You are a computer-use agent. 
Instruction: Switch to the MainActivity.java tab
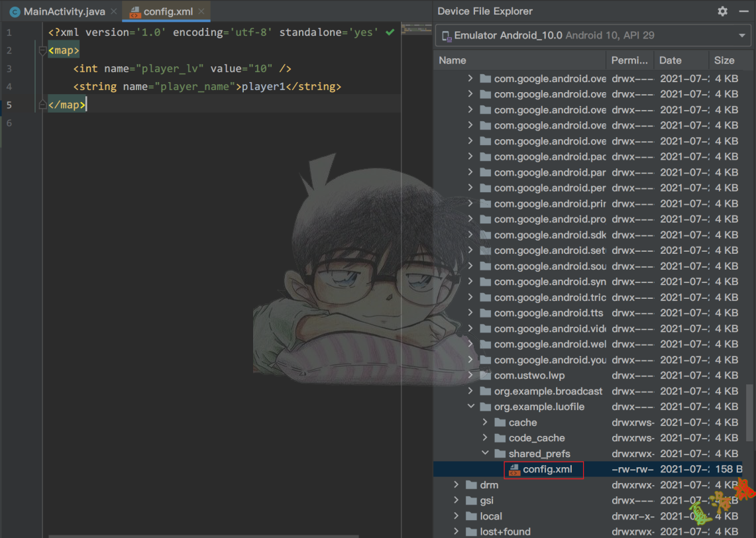pos(57,11)
